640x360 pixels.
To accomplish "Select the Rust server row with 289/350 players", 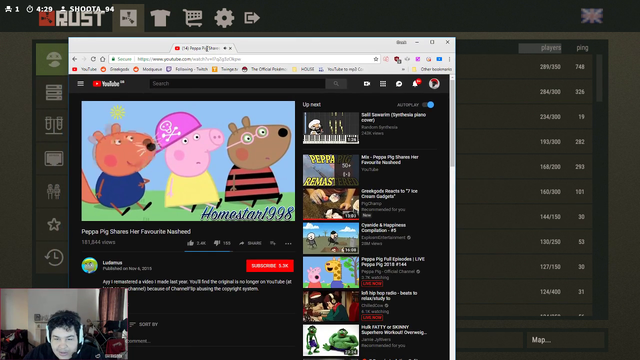I will 524,67.
